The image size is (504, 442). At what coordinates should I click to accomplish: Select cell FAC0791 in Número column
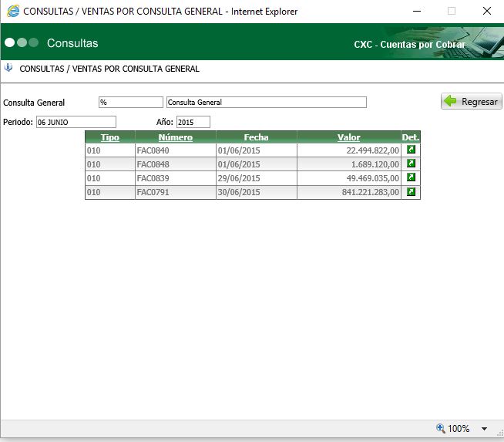[x=176, y=192]
